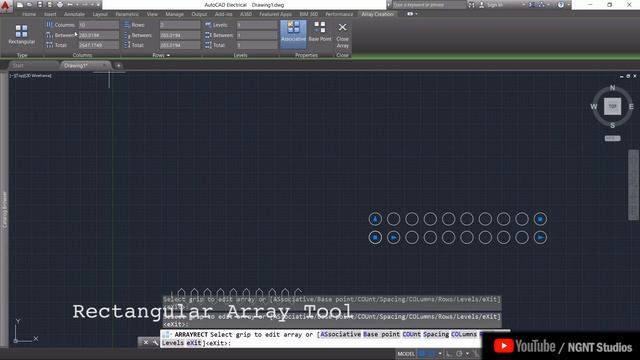Click the Open file quick access icon
Image resolution: width=640 pixels, height=360 pixels.
[x=29, y=5]
